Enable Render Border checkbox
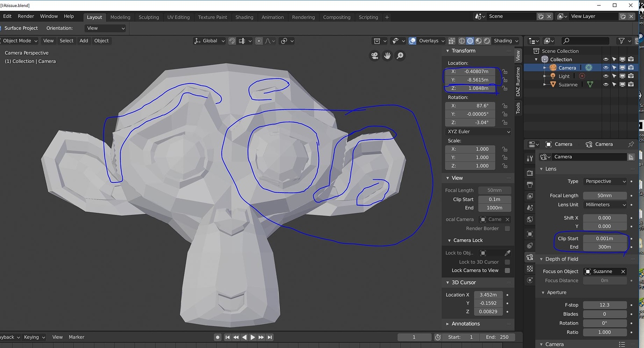The height and width of the screenshot is (348, 644). 507,229
